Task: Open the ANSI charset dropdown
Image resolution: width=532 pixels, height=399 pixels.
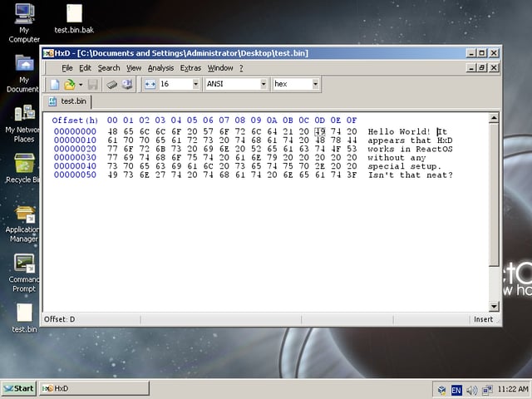Action: [x=264, y=84]
